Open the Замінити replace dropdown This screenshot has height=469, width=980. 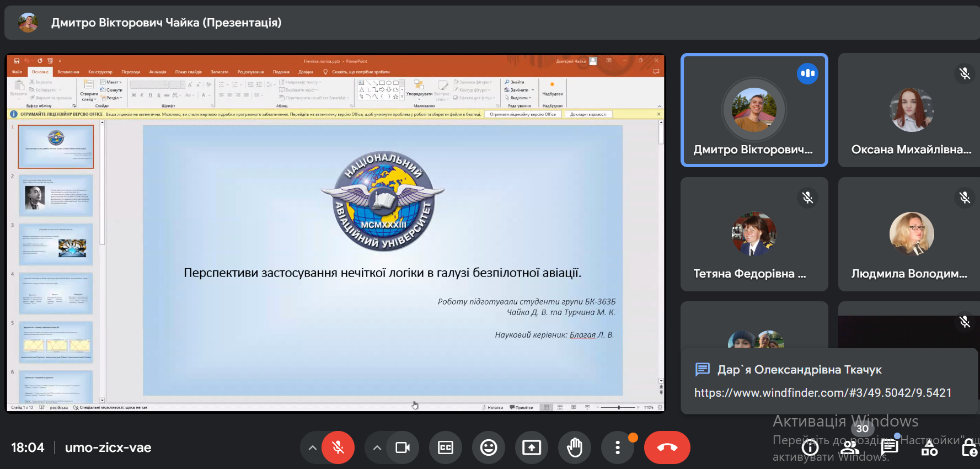[520, 90]
